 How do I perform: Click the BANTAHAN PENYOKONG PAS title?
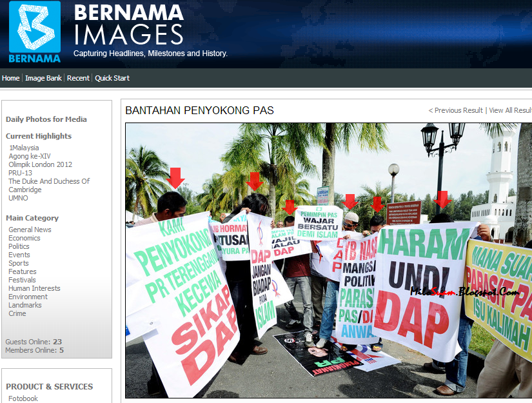click(199, 110)
